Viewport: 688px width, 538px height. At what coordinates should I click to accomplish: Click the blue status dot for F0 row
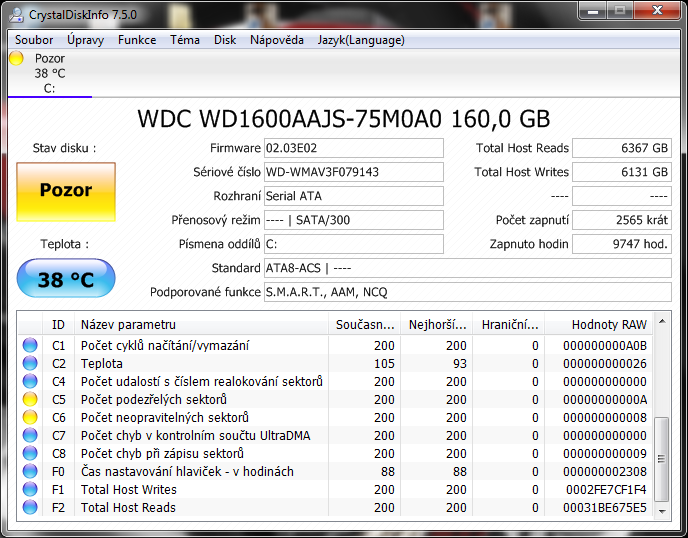(30, 471)
